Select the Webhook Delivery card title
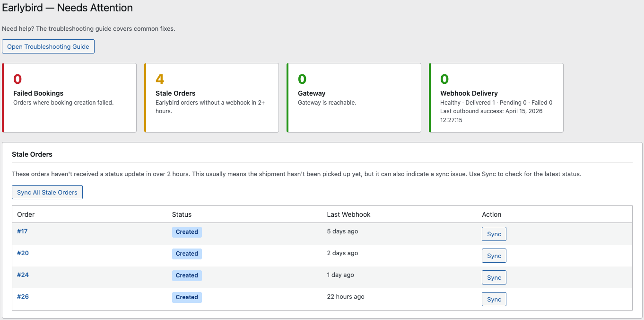The width and height of the screenshot is (644, 320). pos(469,93)
